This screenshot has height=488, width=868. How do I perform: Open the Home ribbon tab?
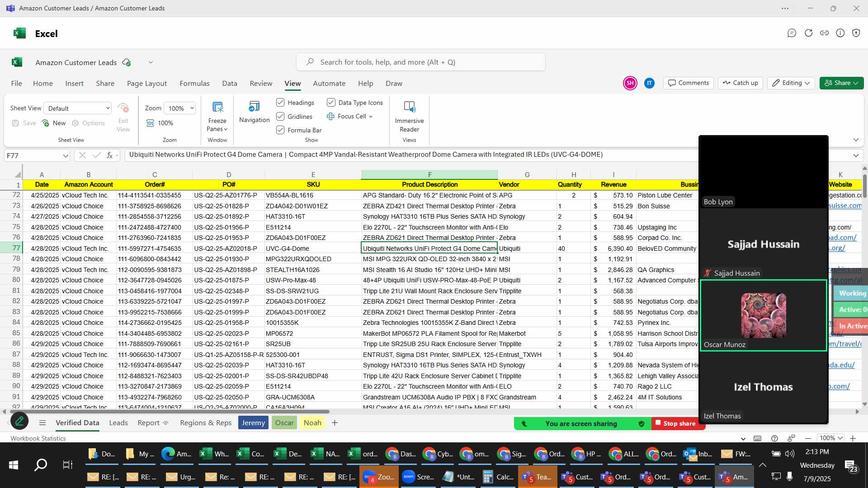coord(43,84)
